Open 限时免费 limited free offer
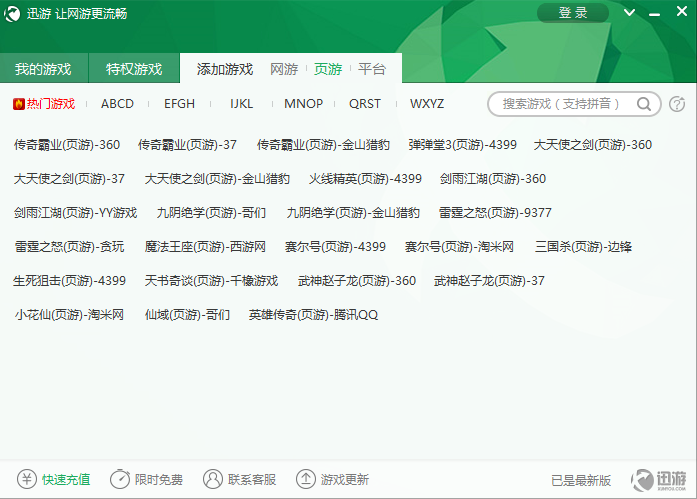 [x=159, y=480]
